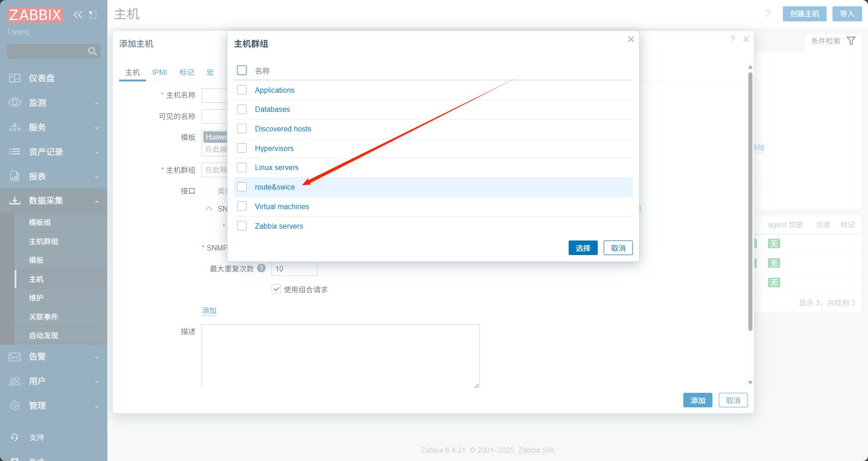
Task: Collapse the 数据采集 menu arrow
Action: click(x=97, y=201)
